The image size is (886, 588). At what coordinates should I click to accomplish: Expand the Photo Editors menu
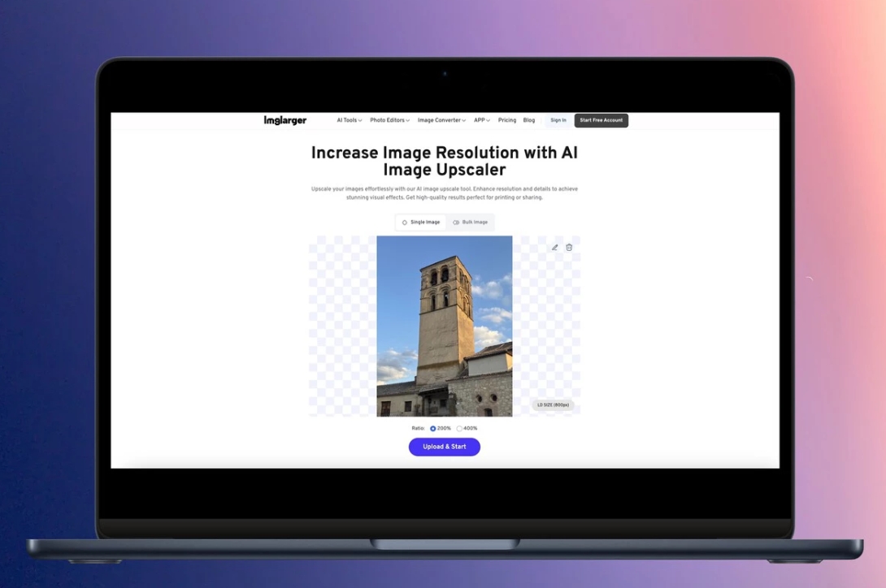390,120
